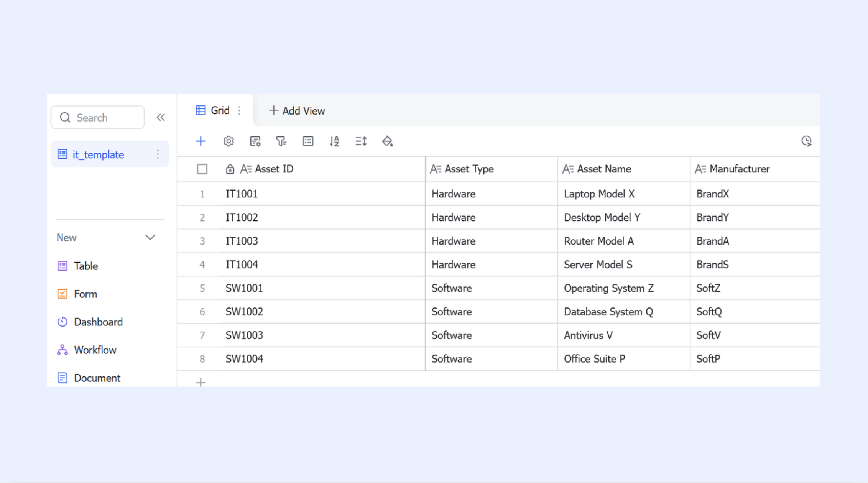
Task: Open the field configuration icon in toolbar
Action: click(x=255, y=141)
